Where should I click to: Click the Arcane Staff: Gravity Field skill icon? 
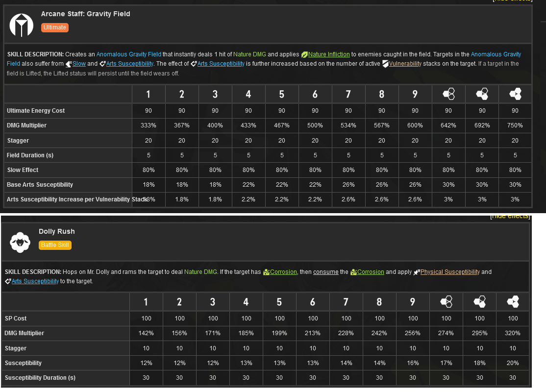(21, 24)
